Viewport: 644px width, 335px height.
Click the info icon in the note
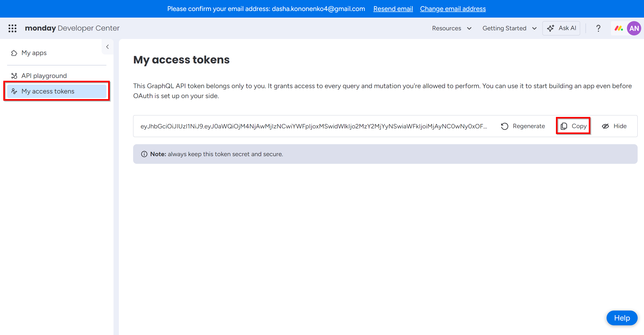pyautogui.click(x=144, y=154)
